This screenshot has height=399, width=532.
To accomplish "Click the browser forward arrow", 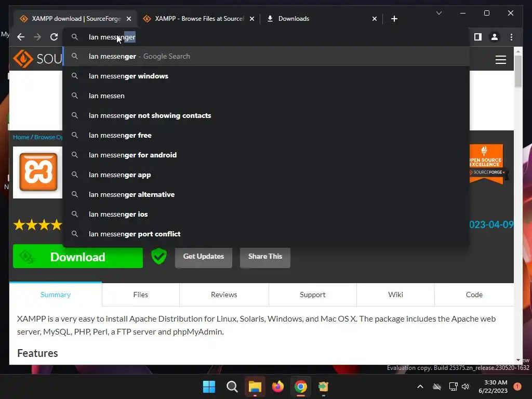I will (37, 37).
